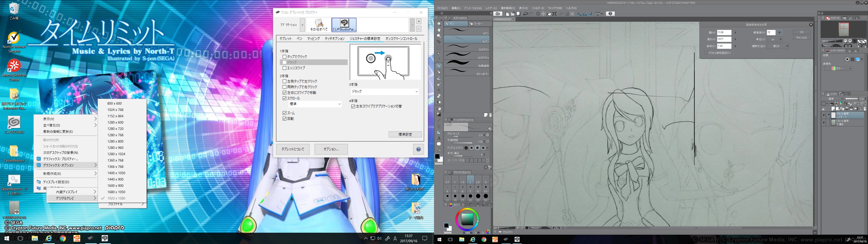Click the Redo arrow in command bar
Viewport: 868px width, 244px height.
[x=531, y=14]
